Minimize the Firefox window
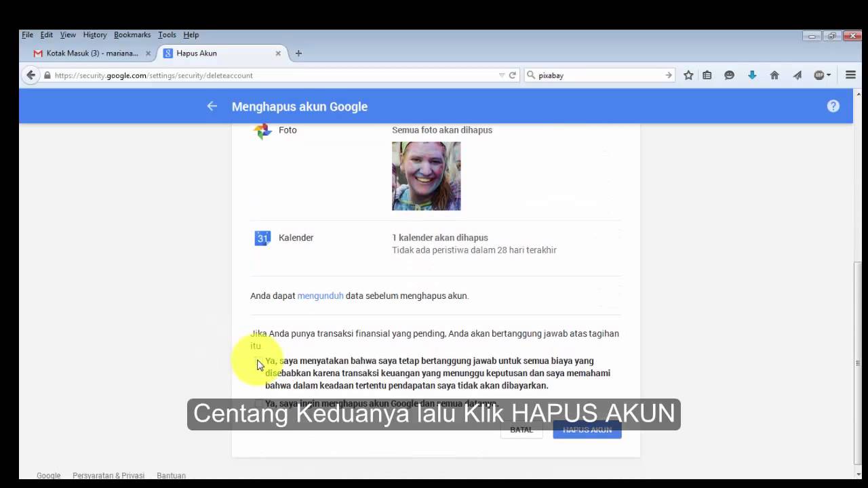 [x=812, y=36]
